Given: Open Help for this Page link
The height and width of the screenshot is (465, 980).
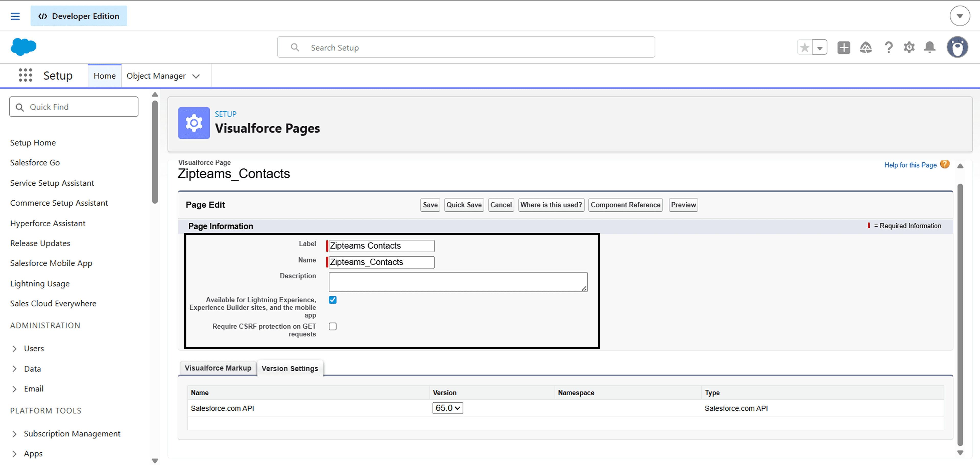Looking at the screenshot, I should 910,165.
